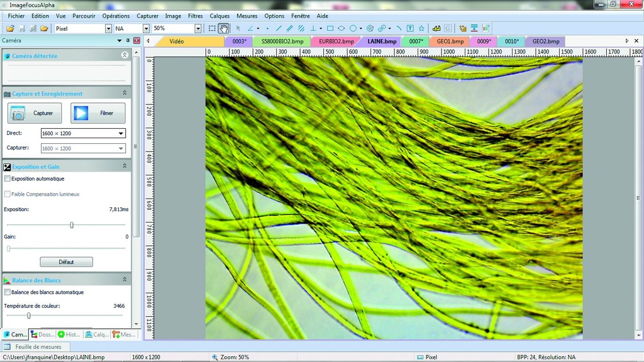Open the Mesures menu
644x362 pixels.
247,16
